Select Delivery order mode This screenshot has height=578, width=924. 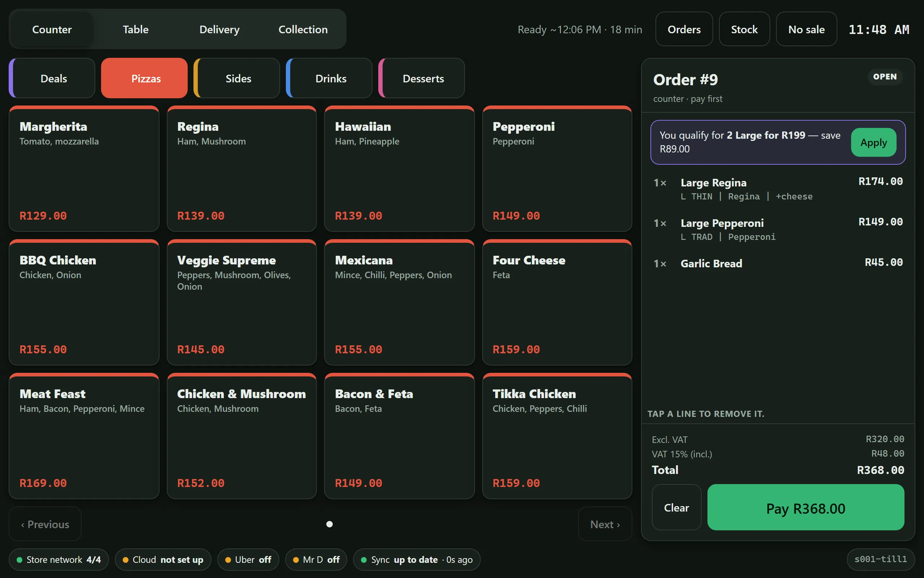coord(219,29)
